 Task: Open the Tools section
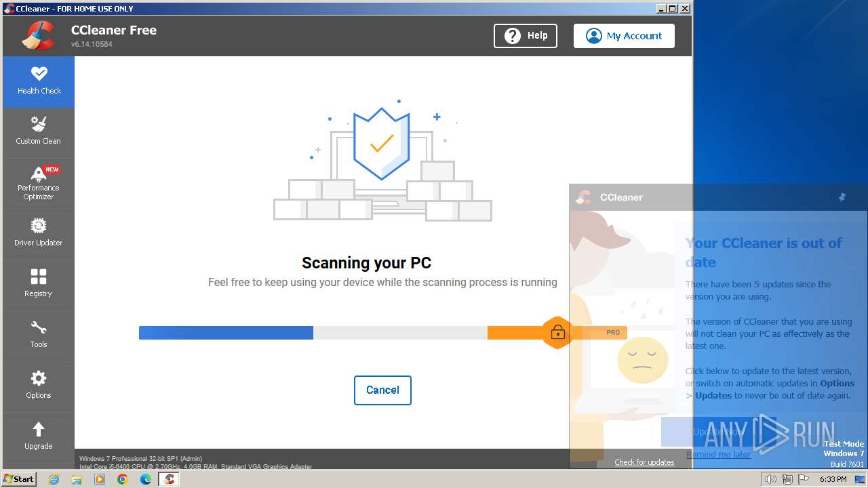(x=39, y=336)
